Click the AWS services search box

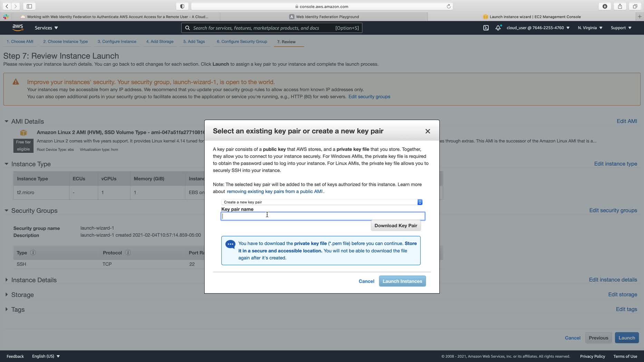(272, 28)
